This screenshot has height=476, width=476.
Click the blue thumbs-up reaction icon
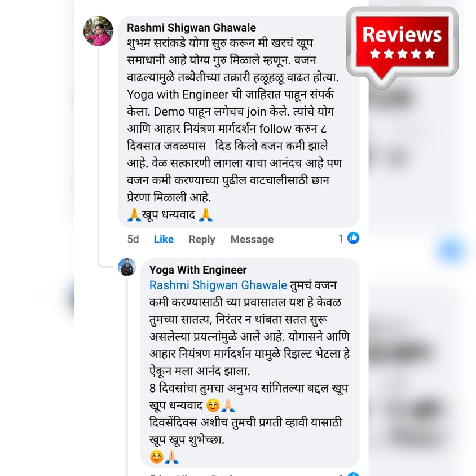(x=353, y=238)
